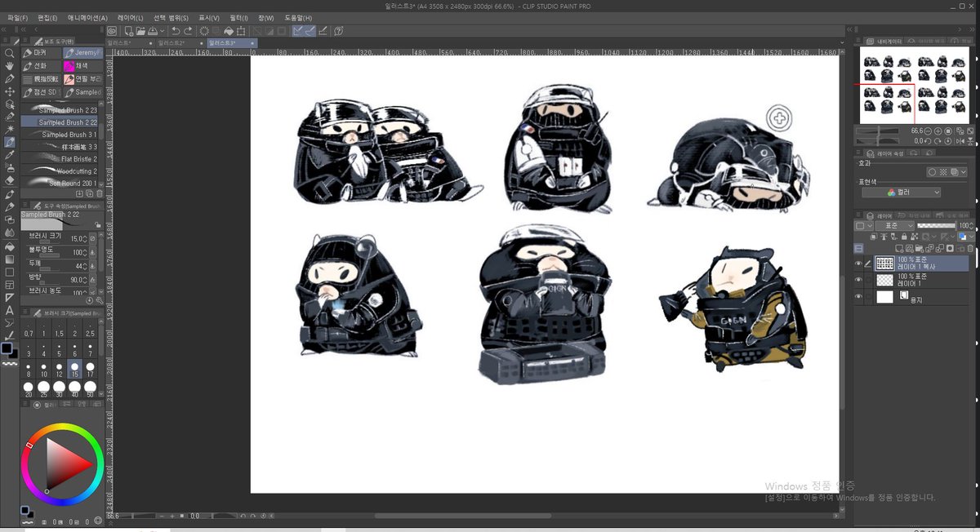This screenshot has height=532, width=980.
Task: Click the 브러시 크기 value field
Action: pos(78,238)
